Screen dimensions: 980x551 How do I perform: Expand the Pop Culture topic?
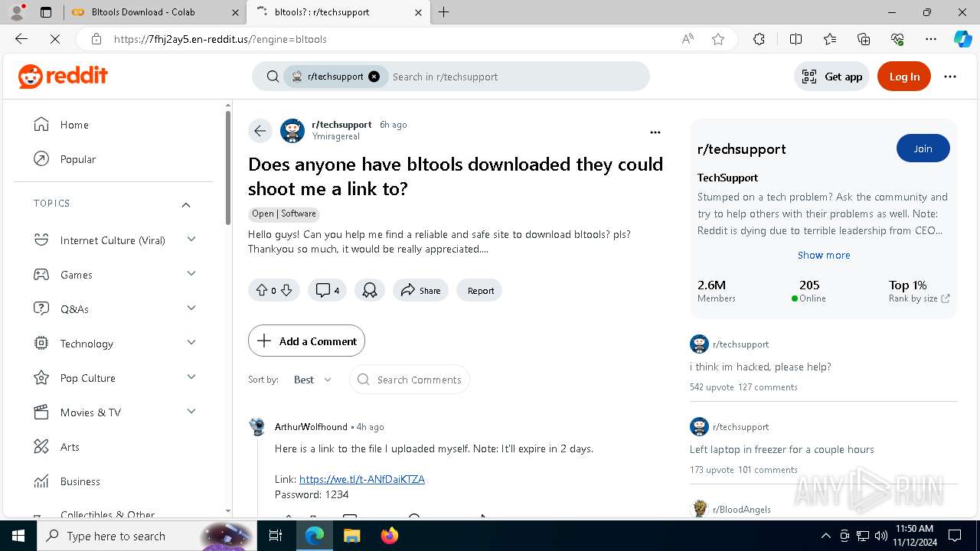(191, 377)
